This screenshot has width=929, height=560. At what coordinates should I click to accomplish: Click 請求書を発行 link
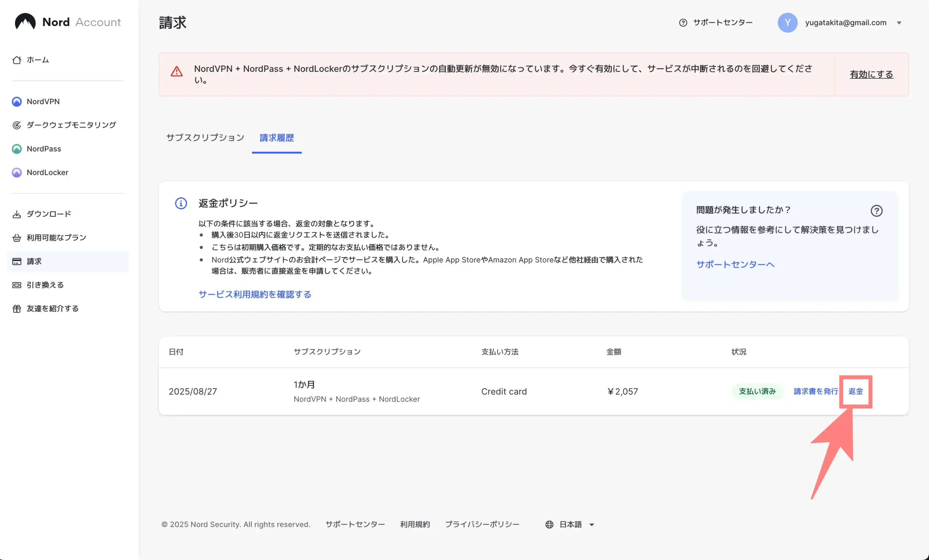click(x=816, y=392)
